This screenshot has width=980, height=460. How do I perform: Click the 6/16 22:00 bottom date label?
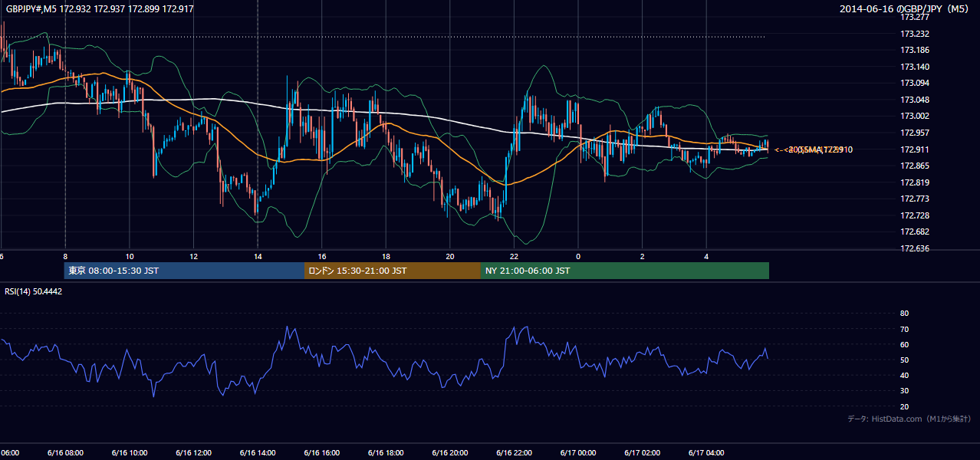(514, 453)
